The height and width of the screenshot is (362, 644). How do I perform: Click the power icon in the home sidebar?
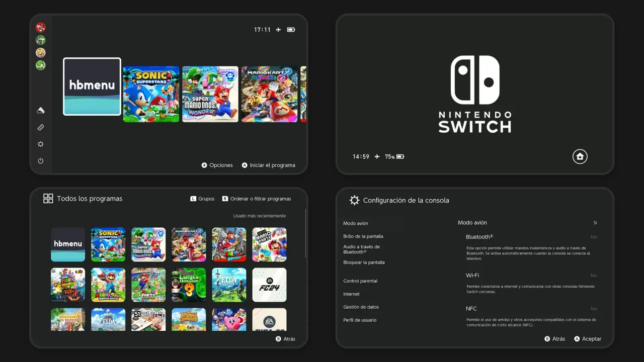point(41,161)
